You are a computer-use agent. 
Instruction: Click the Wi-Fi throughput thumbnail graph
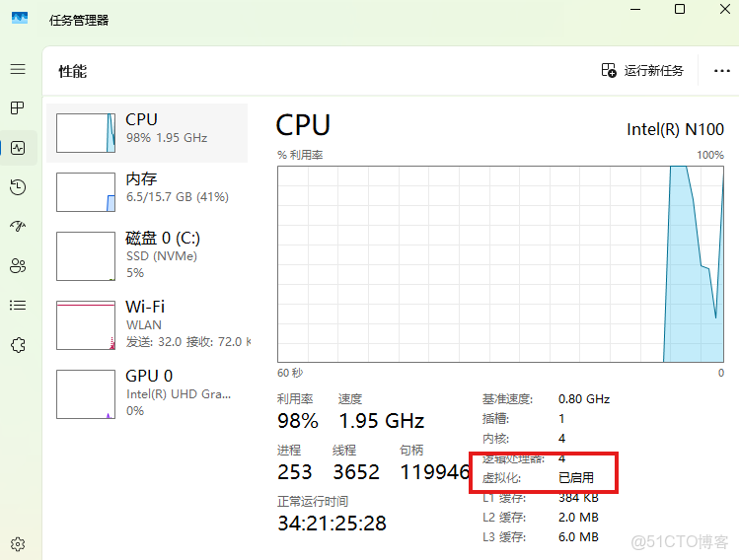(x=85, y=325)
